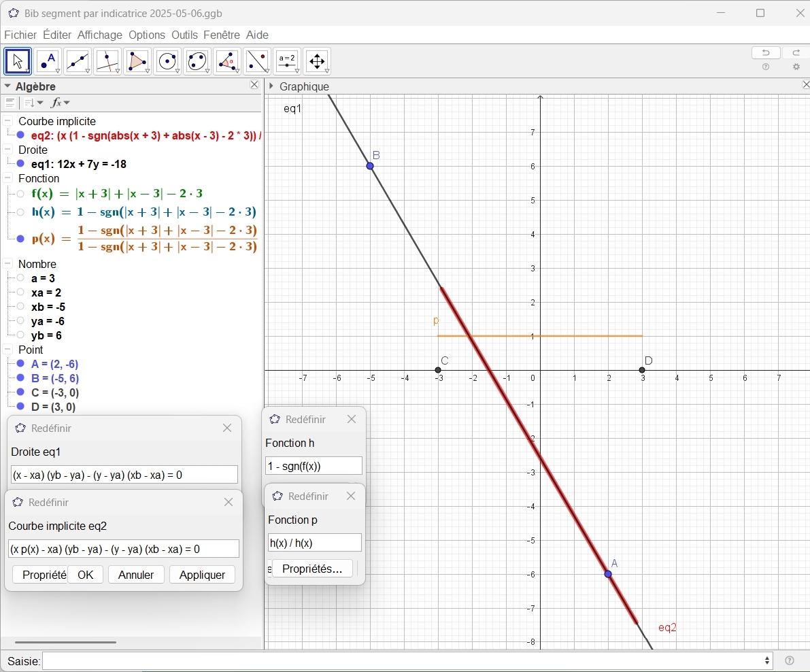Collapse the Nombre group in Algèbre
Screen dimensions: 810x672
(x=8, y=264)
